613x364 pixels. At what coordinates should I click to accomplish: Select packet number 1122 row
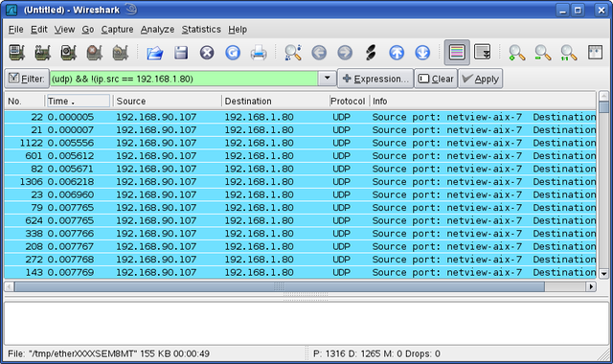coord(300,143)
